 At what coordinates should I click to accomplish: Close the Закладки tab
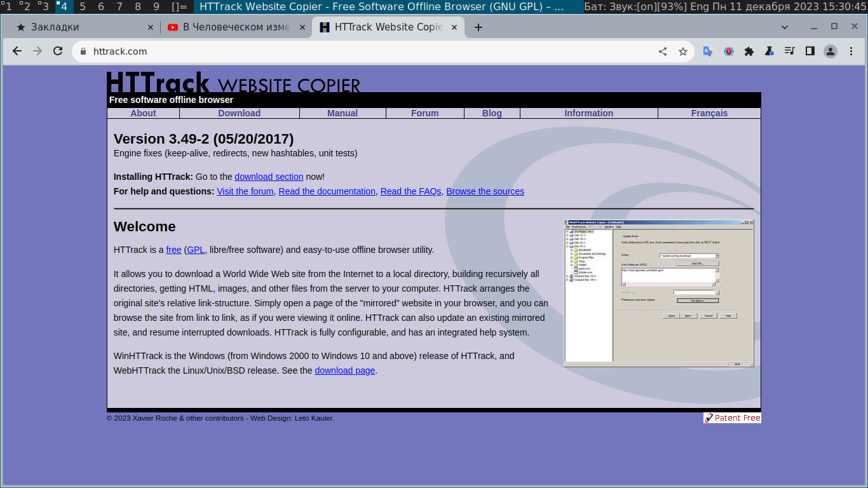pos(151,27)
